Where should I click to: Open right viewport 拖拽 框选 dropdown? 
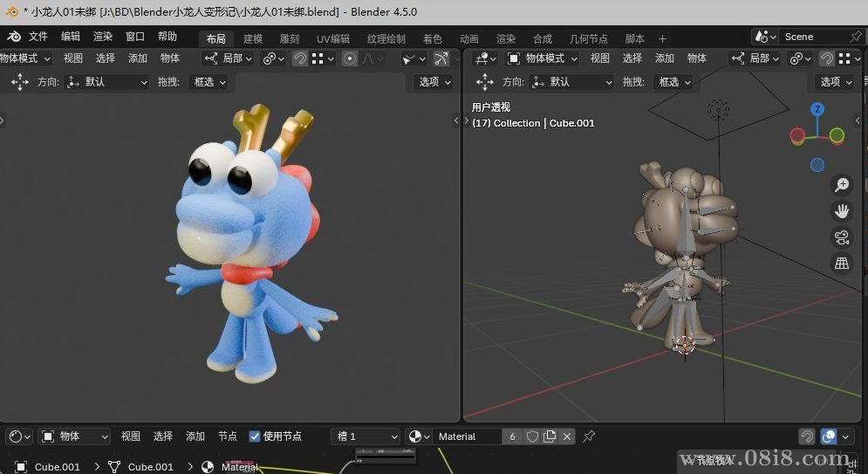tap(673, 82)
